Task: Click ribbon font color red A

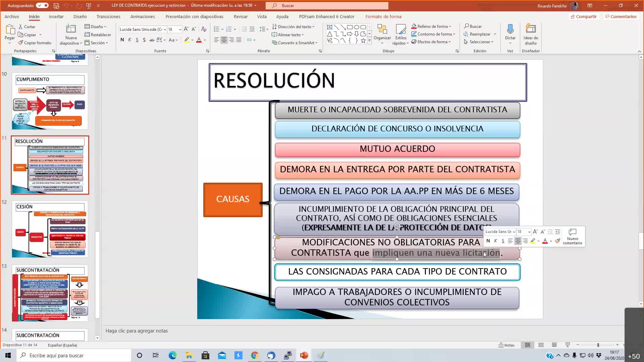Action: pyautogui.click(x=199, y=40)
